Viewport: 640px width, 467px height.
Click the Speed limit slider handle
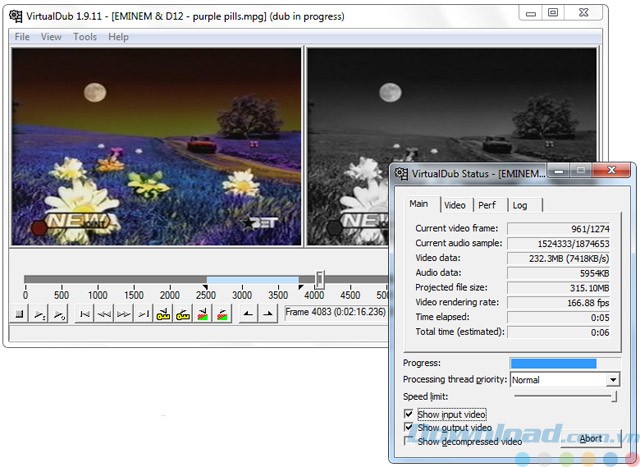[x=613, y=397]
